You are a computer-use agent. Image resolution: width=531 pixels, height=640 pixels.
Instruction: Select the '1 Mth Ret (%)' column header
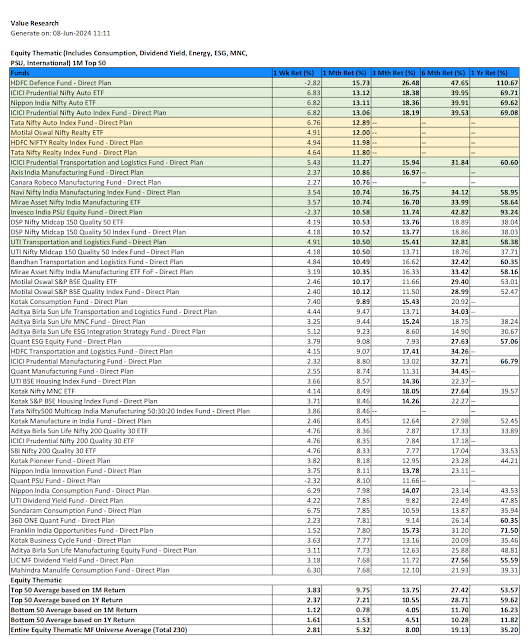point(346,73)
